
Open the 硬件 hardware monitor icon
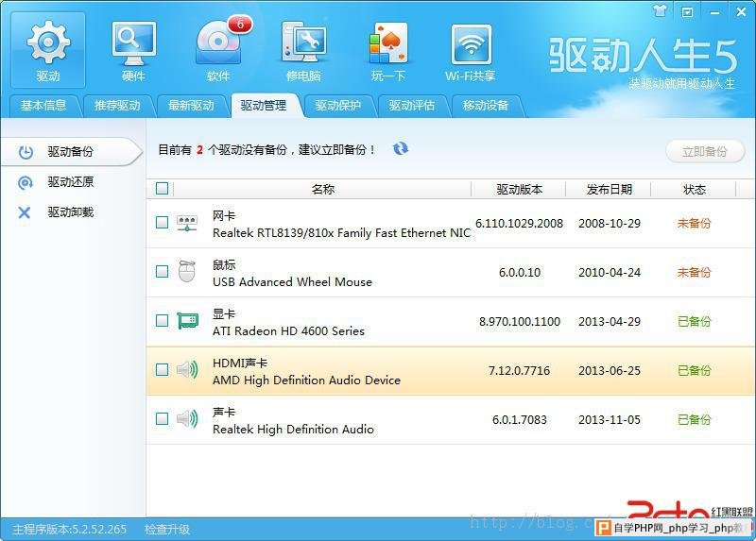133,50
